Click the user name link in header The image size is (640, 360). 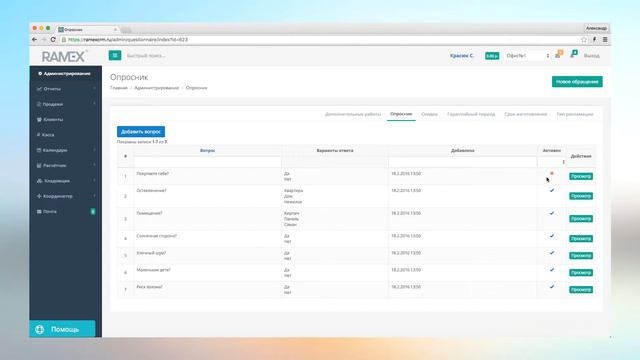pyautogui.click(x=462, y=56)
